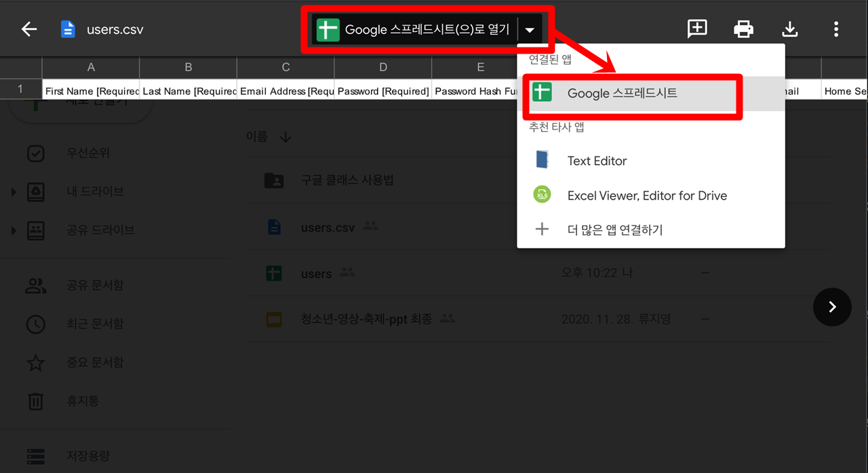The image size is (868, 473).
Task: Click the 공유 문서함 people icon
Action: [35, 286]
